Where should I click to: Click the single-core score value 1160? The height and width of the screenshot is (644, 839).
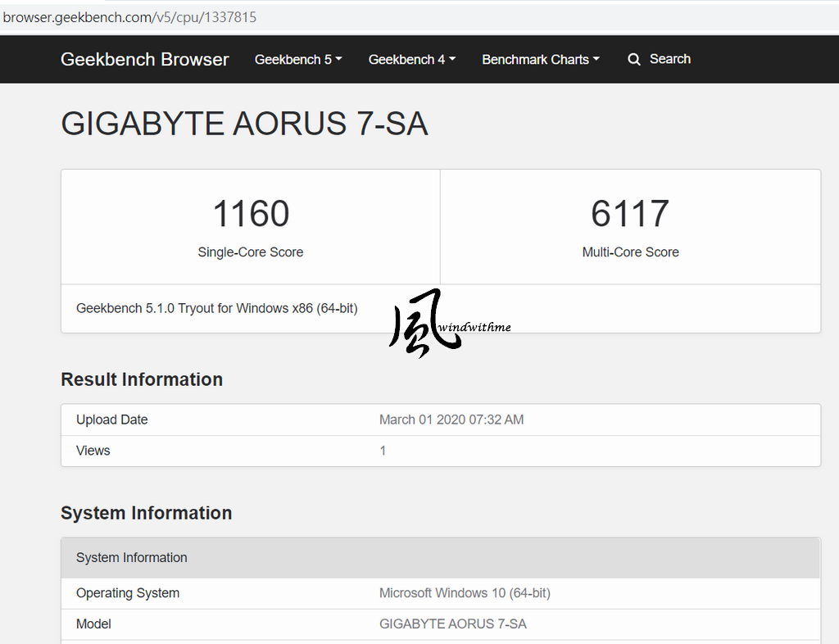(x=251, y=213)
